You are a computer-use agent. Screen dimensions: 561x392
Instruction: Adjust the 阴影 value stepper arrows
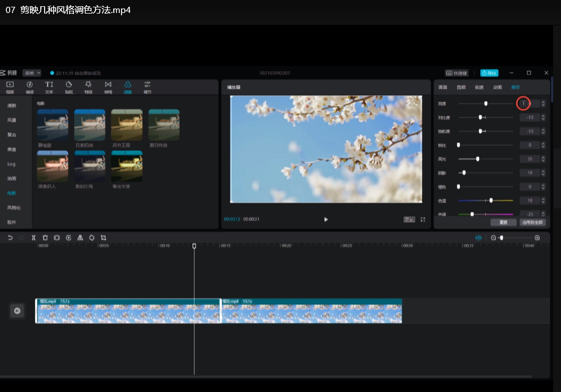pyautogui.click(x=543, y=173)
